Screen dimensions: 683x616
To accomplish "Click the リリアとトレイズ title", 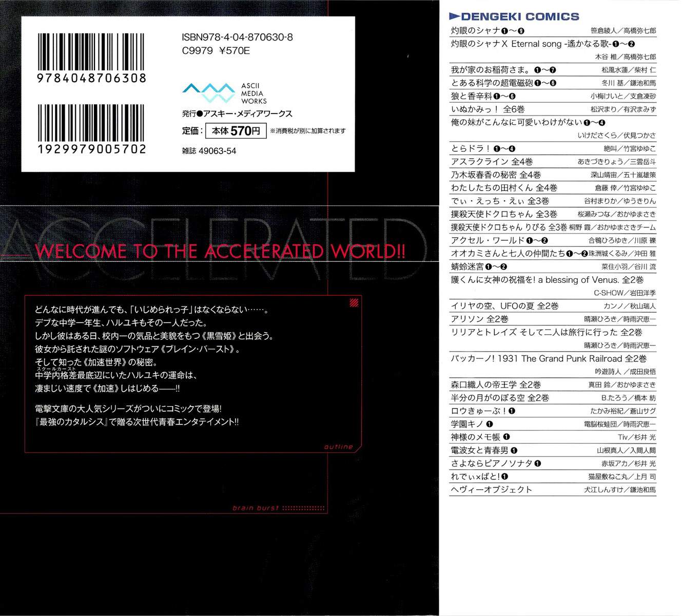I will point(547,333).
